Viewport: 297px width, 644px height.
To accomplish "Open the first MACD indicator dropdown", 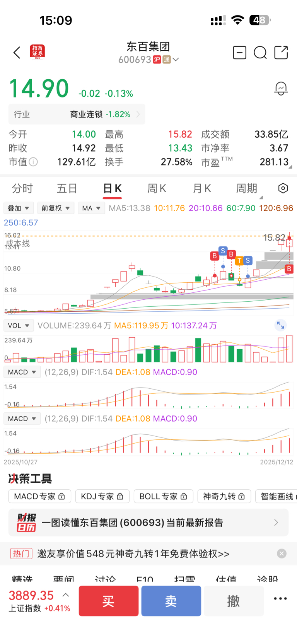I will (22, 372).
